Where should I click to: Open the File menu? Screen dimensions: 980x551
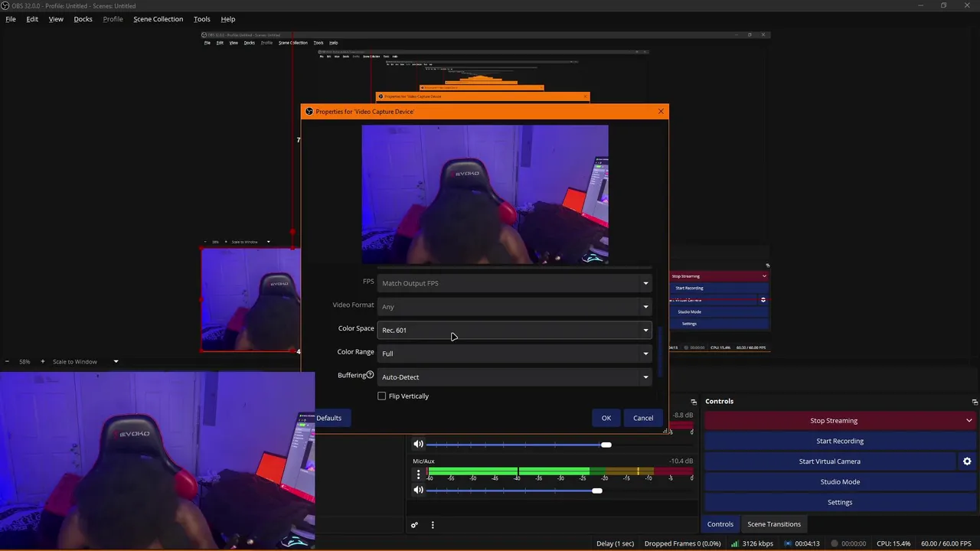pyautogui.click(x=11, y=19)
